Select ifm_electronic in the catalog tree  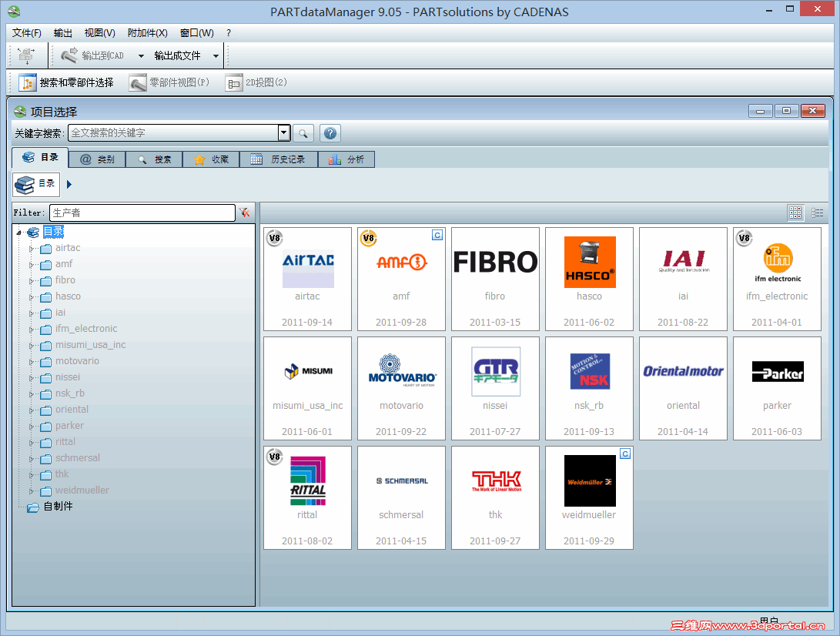point(85,329)
